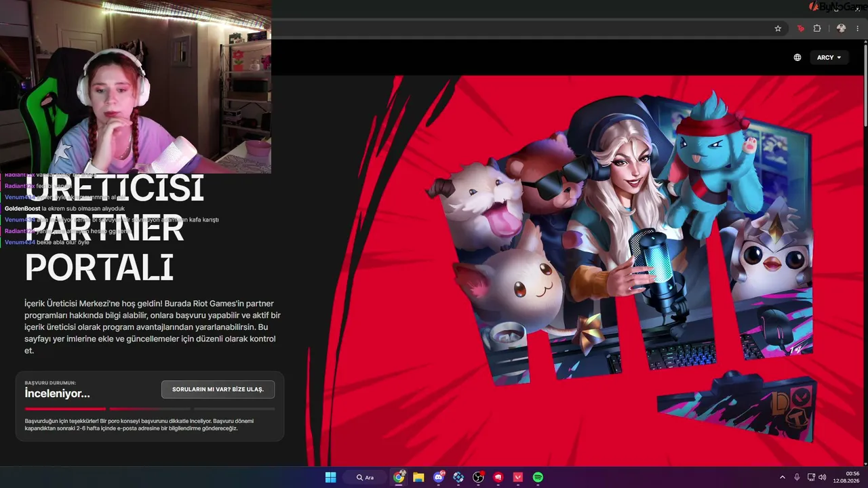Click the microphone icon in the system tray
This screenshot has width=868, height=488.
[x=797, y=477]
